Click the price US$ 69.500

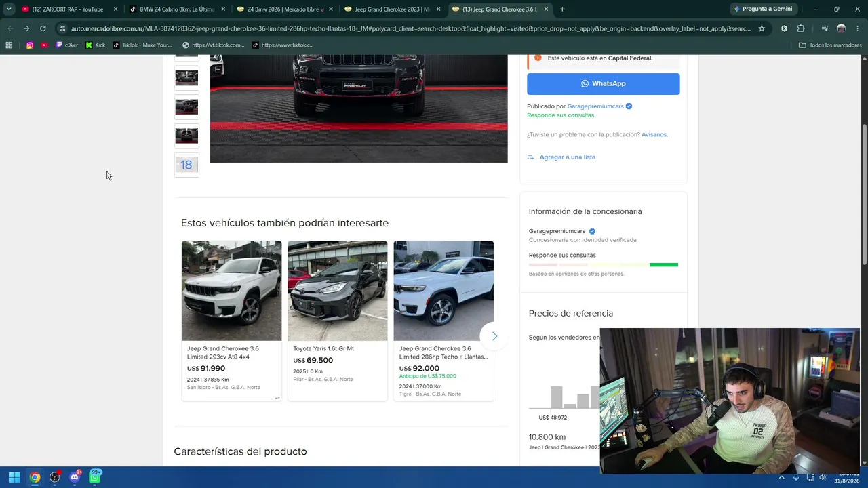pos(313,361)
